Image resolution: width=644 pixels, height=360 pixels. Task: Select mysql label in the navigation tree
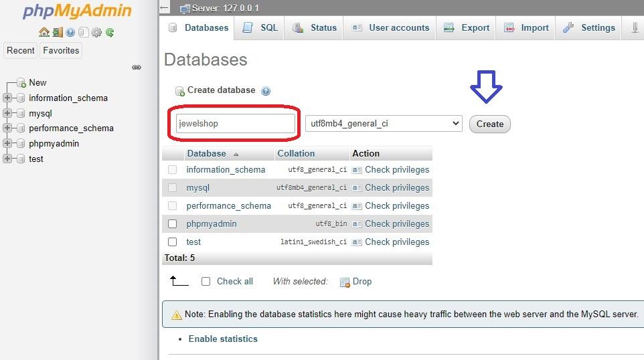click(40, 114)
